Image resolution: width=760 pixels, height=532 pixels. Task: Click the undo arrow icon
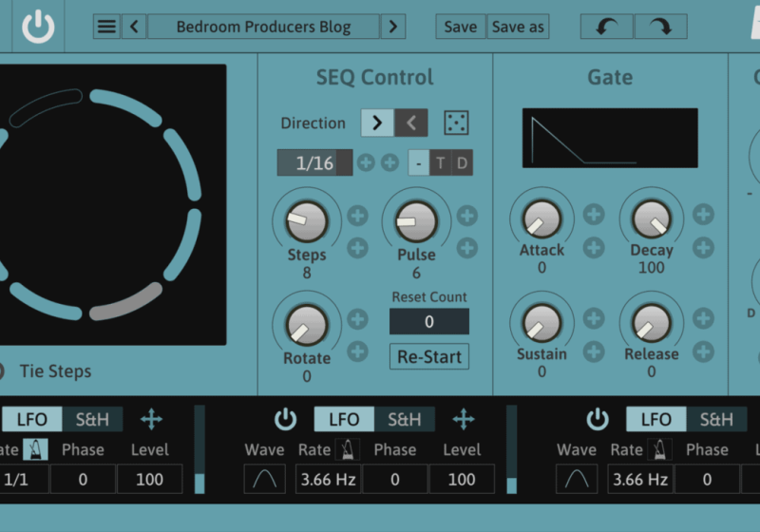606,27
